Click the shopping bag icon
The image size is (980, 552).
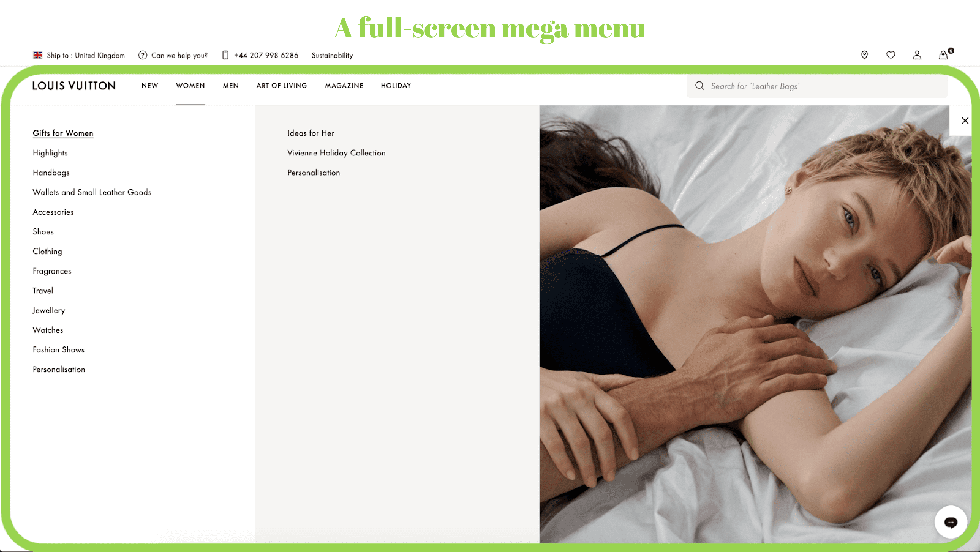(x=943, y=54)
